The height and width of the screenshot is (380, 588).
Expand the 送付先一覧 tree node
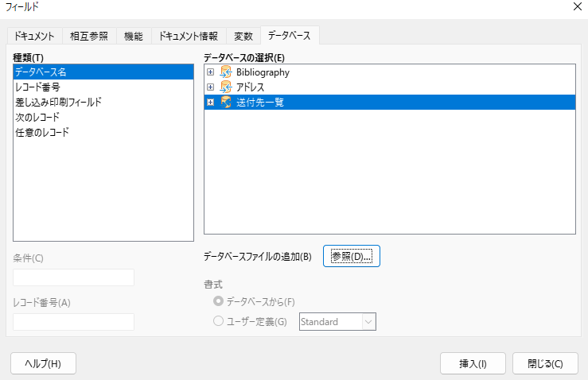tap(211, 102)
